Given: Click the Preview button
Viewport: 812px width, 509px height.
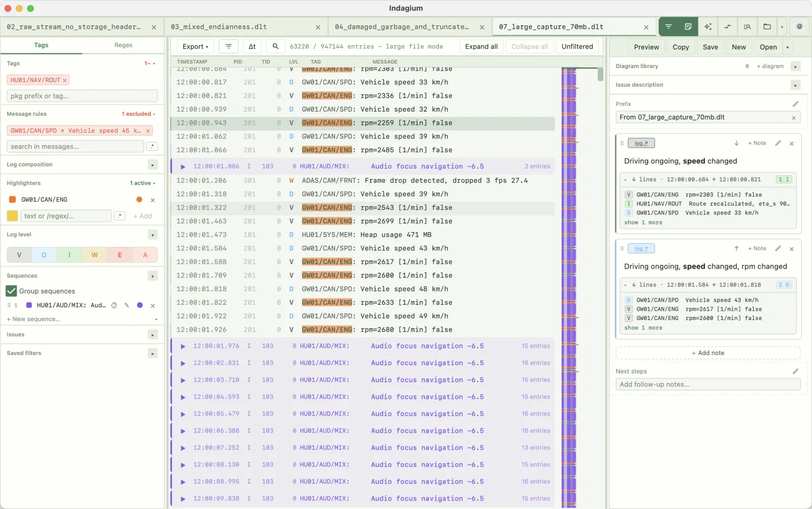Looking at the screenshot, I should 646,47.
